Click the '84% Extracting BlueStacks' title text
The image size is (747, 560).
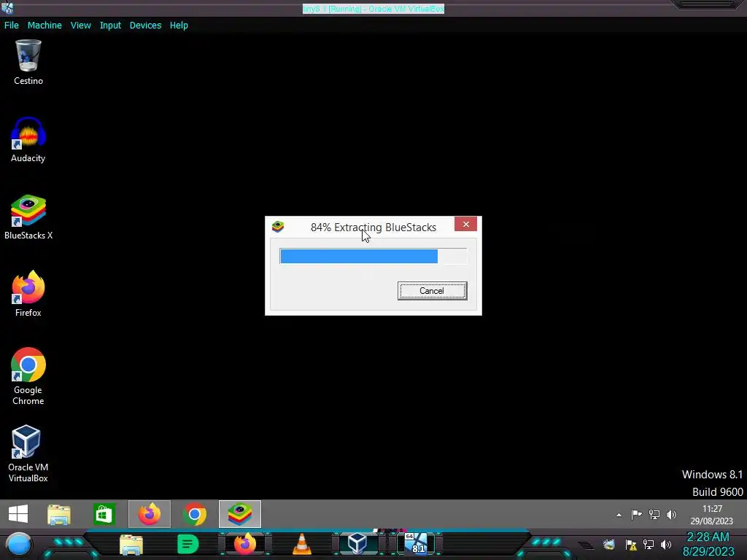[373, 227]
